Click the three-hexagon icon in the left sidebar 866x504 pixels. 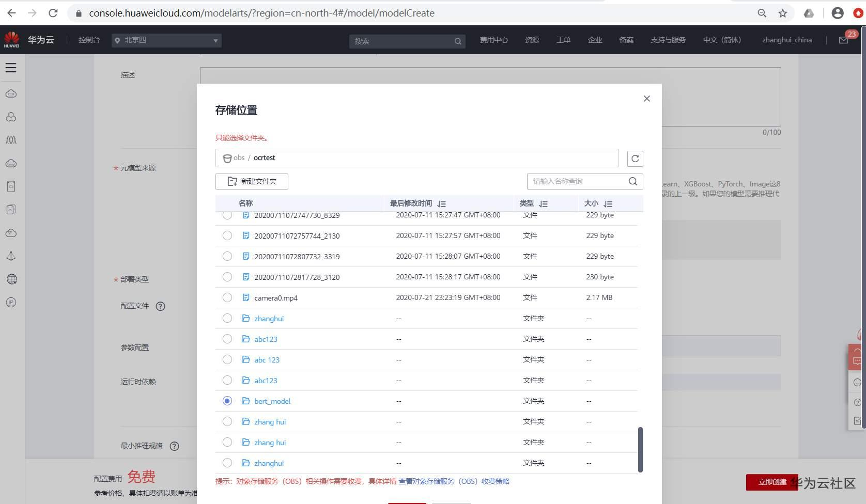point(11,117)
